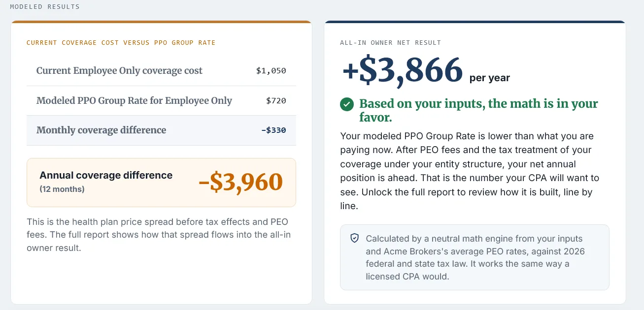Click the -$330 monthly difference value

tap(273, 130)
